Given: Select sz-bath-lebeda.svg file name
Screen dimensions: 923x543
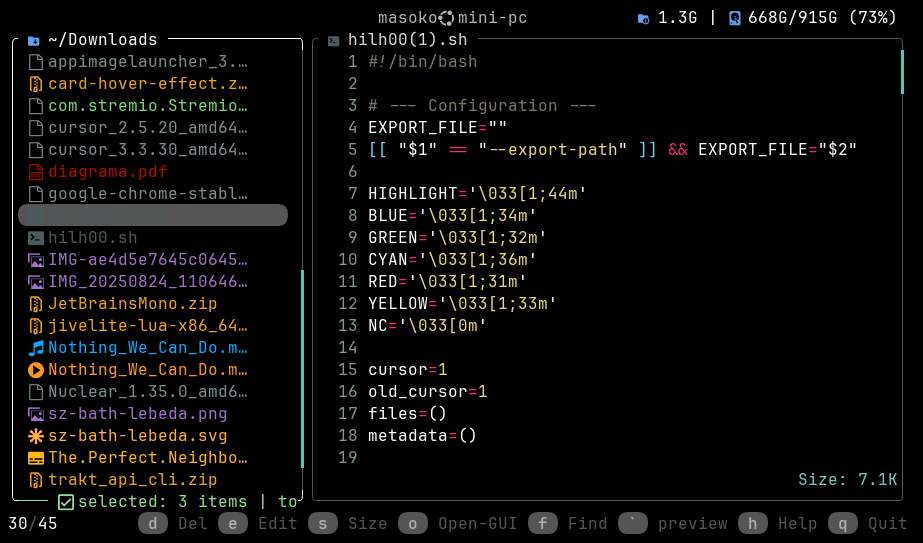Looking at the screenshot, I should click(138, 436).
